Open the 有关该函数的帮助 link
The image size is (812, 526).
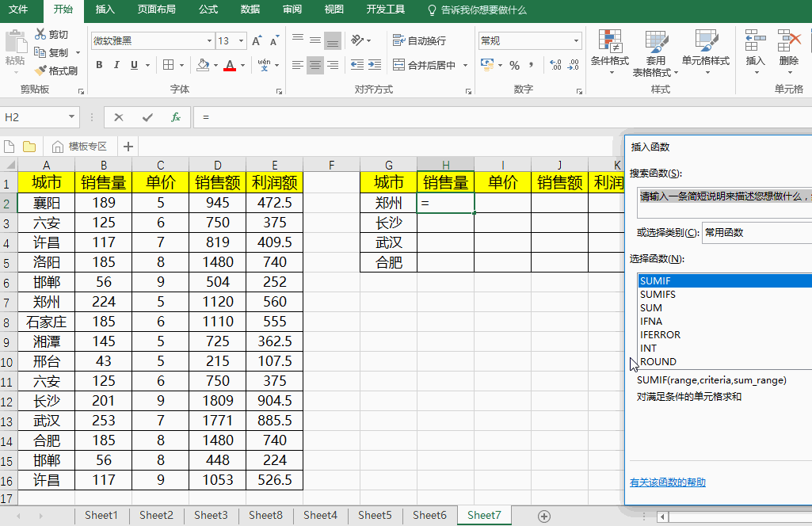[x=667, y=482]
